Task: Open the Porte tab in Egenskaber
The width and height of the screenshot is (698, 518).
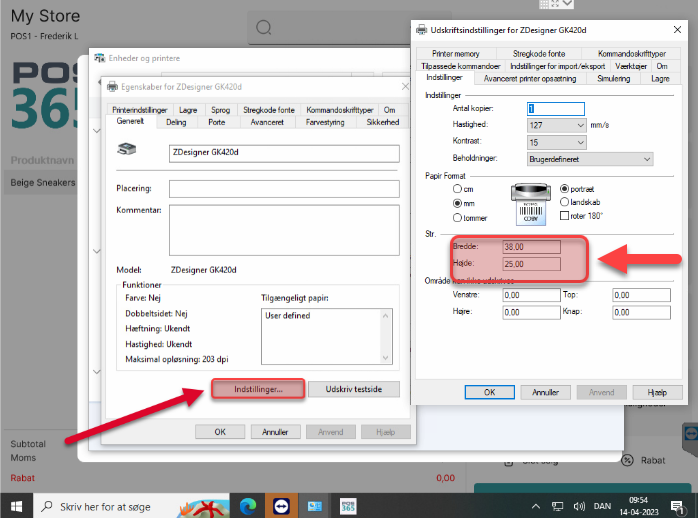Action: pyautogui.click(x=217, y=122)
